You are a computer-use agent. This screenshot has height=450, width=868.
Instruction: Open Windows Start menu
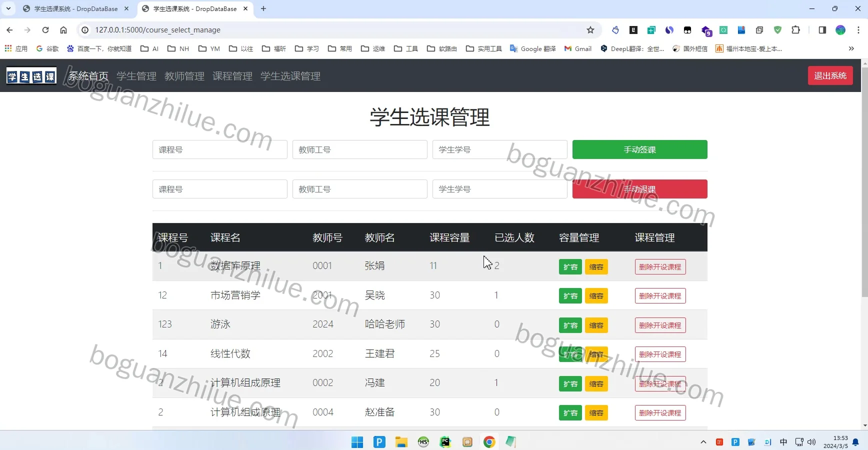click(357, 442)
